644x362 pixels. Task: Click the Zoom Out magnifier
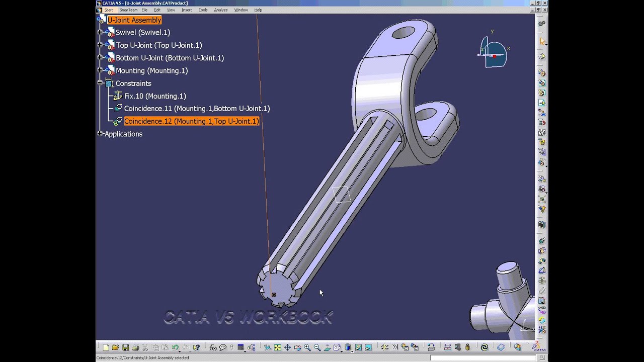(x=317, y=347)
